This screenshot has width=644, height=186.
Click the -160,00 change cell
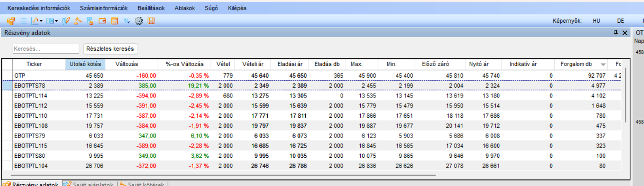point(132,75)
